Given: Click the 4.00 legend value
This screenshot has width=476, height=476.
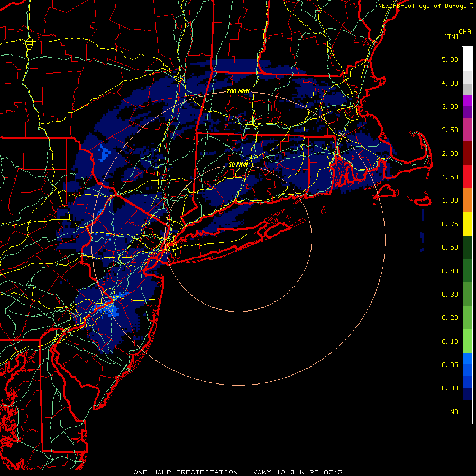Looking at the screenshot, I should coord(450,83).
